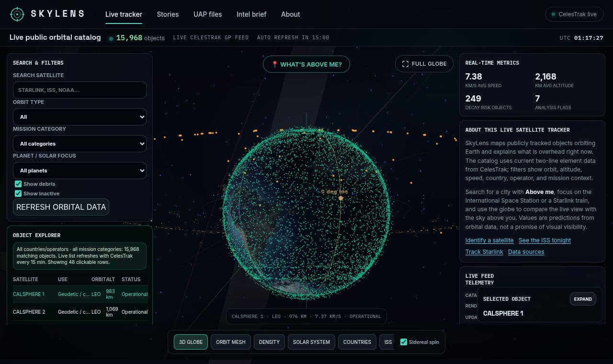This screenshot has height=364, width=613.
Task: Expand the Planet / Solar Focus dropdown
Action: click(x=79, y=171)
